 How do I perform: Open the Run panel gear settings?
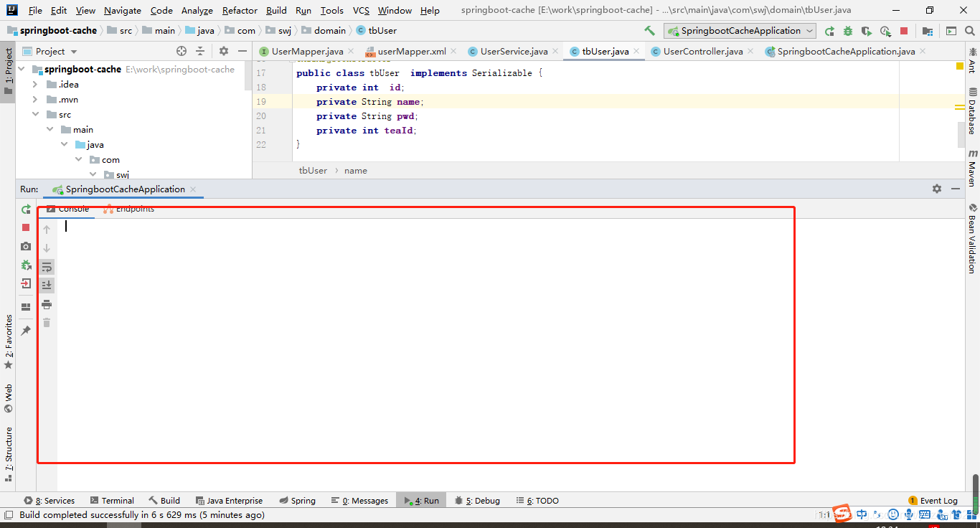coord(937,189)
